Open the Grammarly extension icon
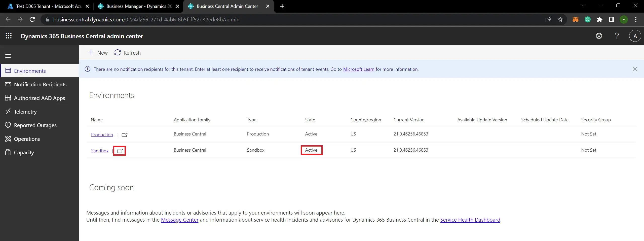The image size is (644, 241). tap(587, 19)
